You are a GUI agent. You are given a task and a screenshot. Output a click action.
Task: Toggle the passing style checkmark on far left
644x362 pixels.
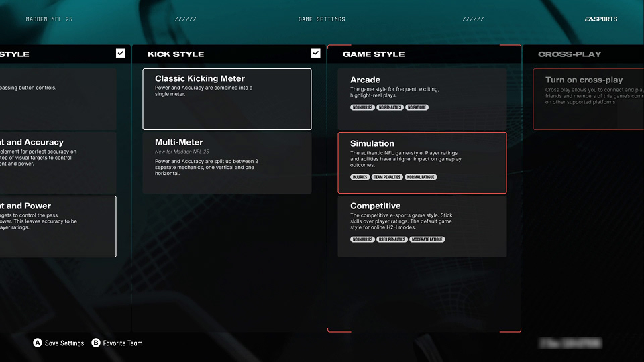(x=120, y=53)
